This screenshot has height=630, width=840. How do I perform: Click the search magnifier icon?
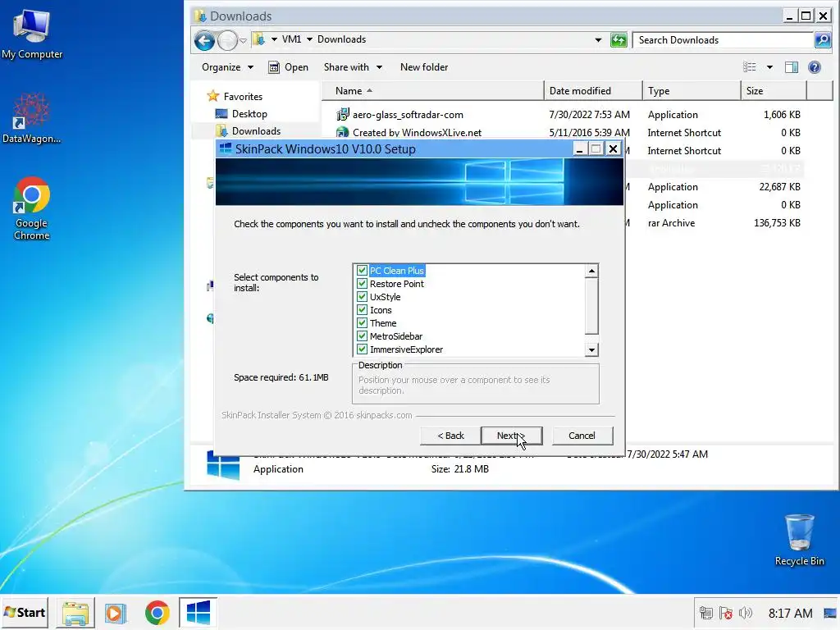[822, 40]
